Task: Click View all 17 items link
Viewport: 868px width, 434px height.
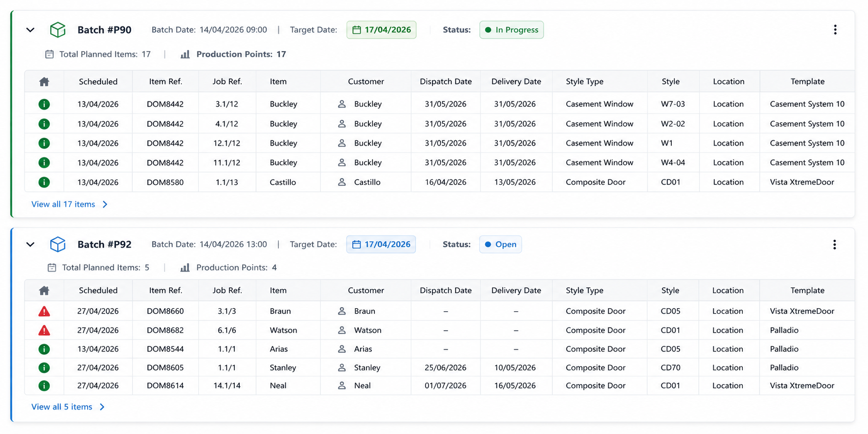Action: [69, 204]
